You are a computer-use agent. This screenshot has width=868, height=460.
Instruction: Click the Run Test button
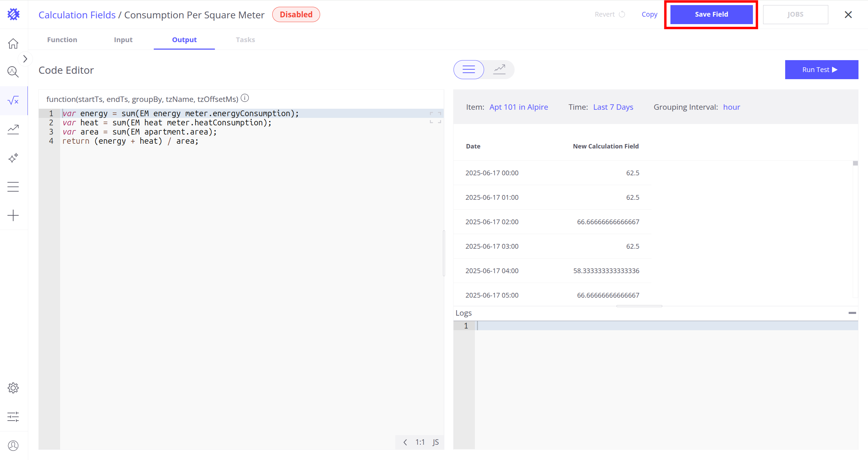[821, 70]
